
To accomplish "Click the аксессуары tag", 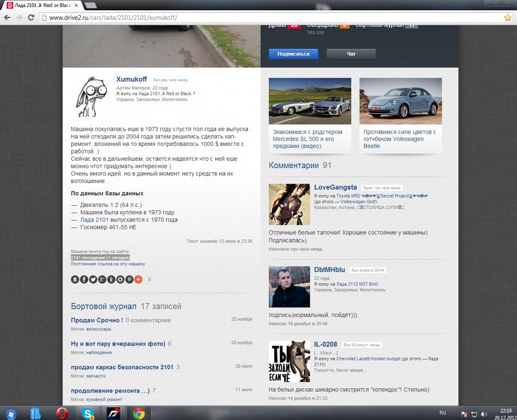I will pos(99,329).
